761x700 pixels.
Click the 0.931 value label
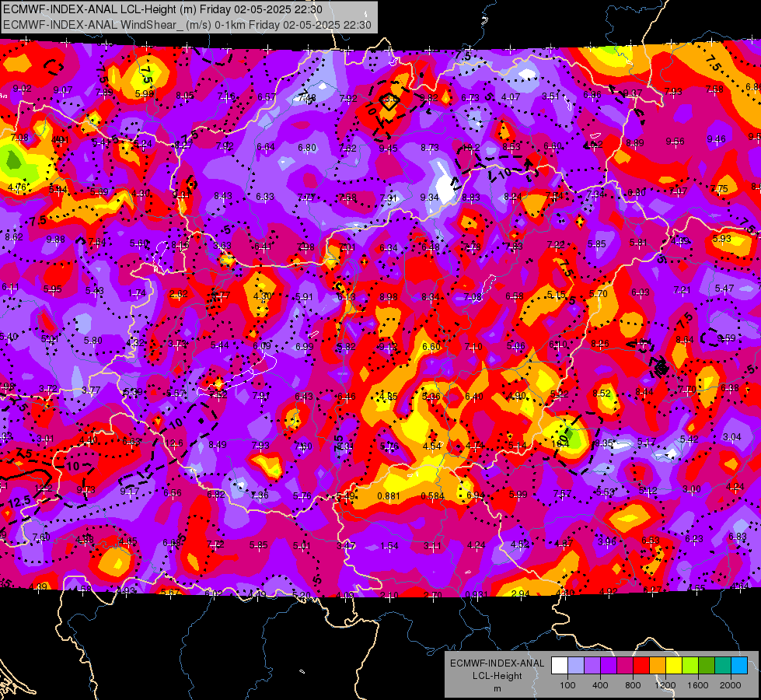tap(476, 595)
